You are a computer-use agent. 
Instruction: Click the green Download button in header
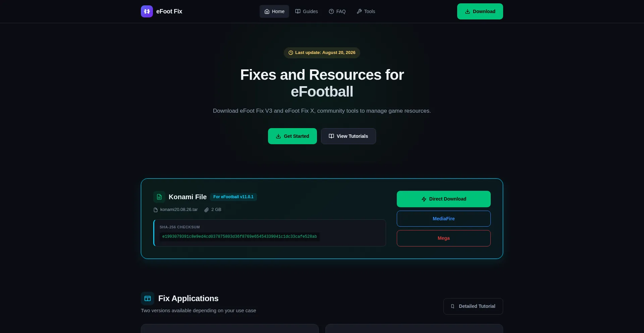(x=480, y=11)
